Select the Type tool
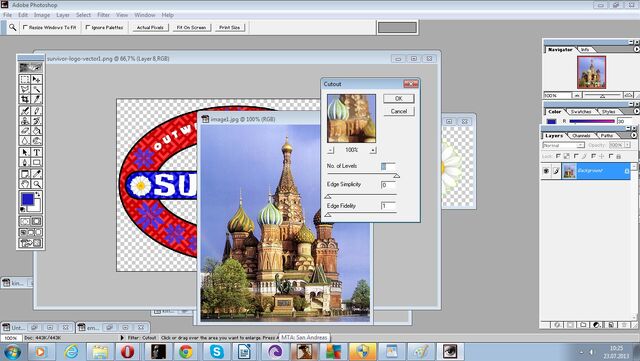Viewport: 640px width, 361px height. click(x=36, y=152)
